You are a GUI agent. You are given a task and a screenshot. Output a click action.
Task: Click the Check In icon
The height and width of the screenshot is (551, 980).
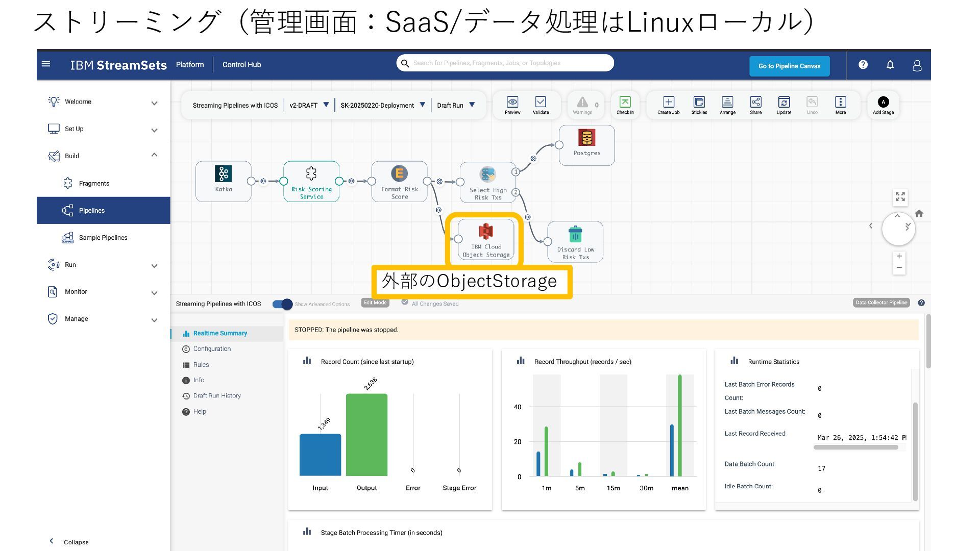(x=625, y=102)
